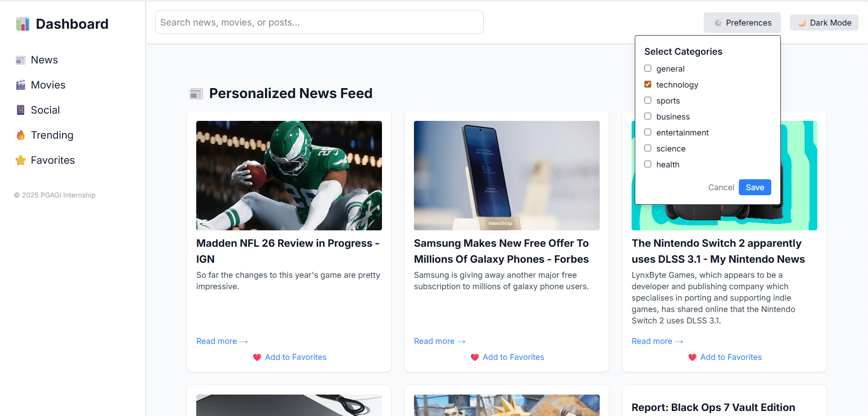Tick the entertainment category checkbox
Image resolution: width=868 pixels, height=416 pixels.
pyautogui.click(x=648, y=132)
